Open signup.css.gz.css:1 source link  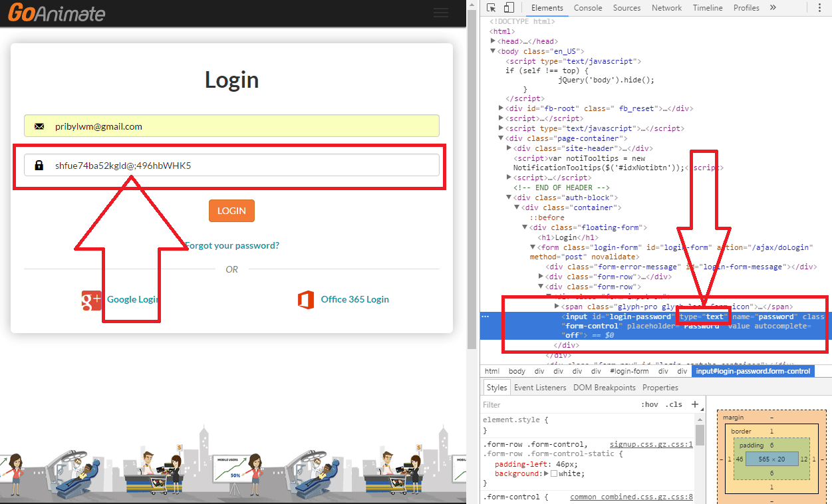651,444
